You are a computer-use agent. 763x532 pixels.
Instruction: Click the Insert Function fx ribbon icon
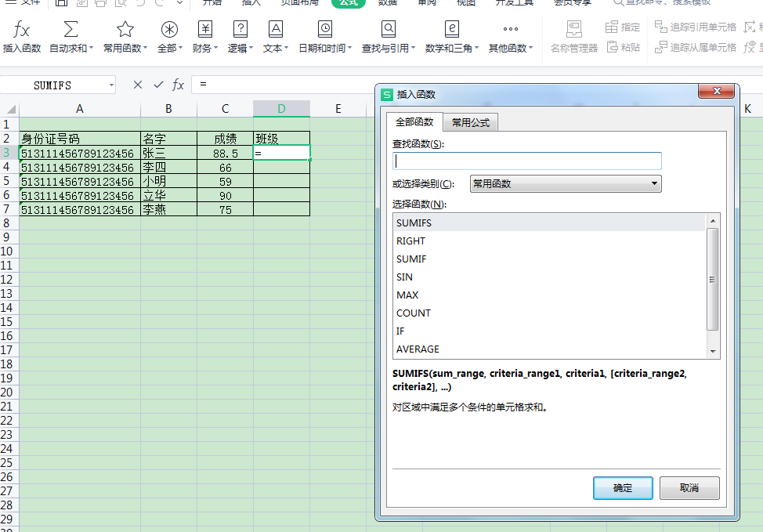pos(21,29)
